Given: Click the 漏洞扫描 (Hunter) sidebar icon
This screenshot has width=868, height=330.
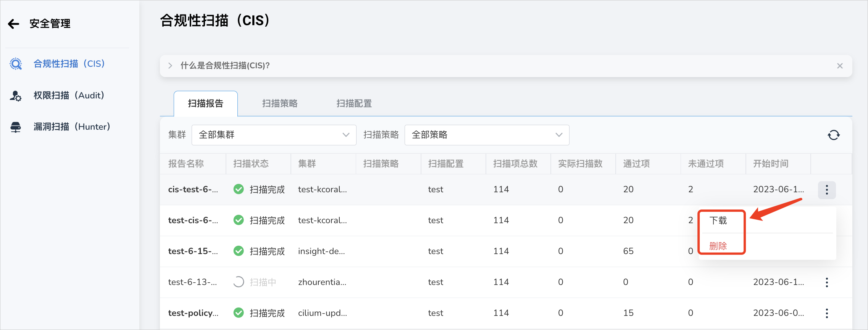Looking at the screenshot, I should pyautogui.click(x=16, y=127).
